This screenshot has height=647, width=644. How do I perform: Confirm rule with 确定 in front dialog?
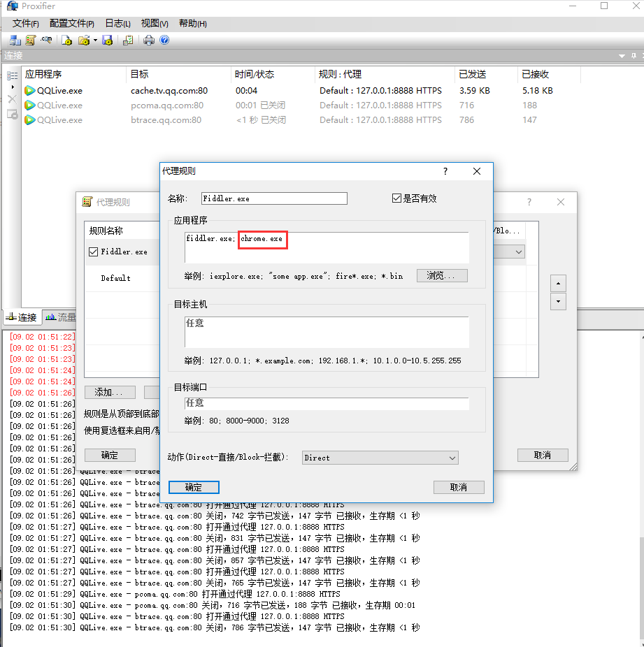(194, 487)
